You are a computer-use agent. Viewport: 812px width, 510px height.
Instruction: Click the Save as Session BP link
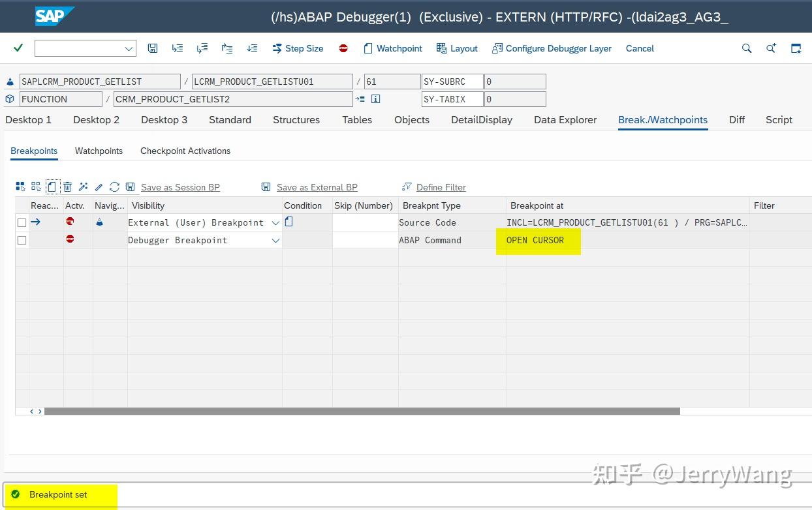[180, 187]
